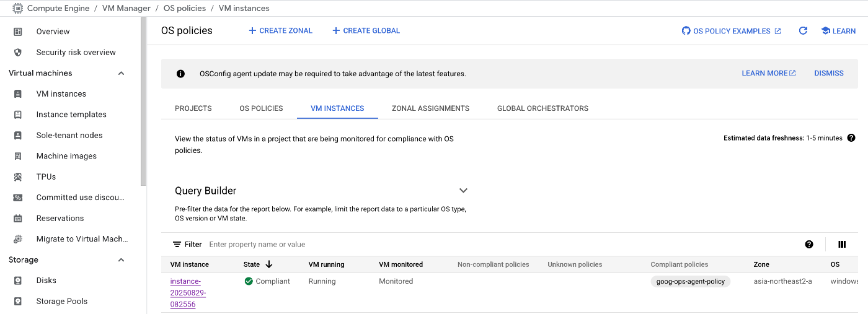The width and height of the screenshot is (868, 314).
Task: Collapse the Virtual machines section
Action: 121,73
